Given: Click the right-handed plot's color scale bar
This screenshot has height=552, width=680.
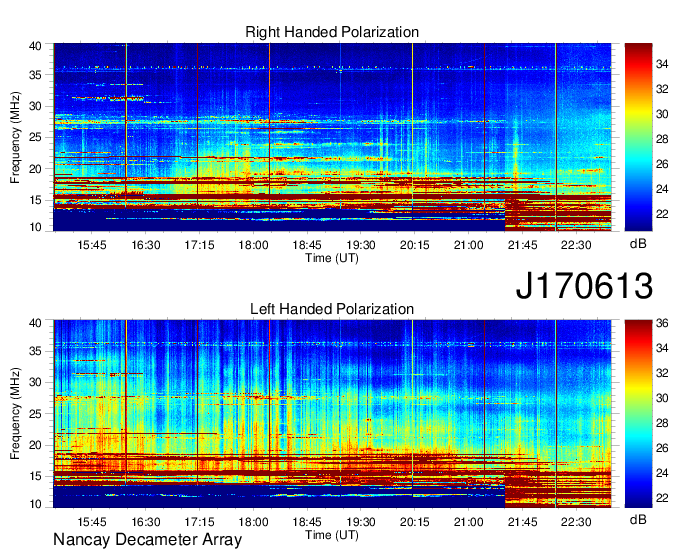Looking at the screenshot, I should coord(638,137).
